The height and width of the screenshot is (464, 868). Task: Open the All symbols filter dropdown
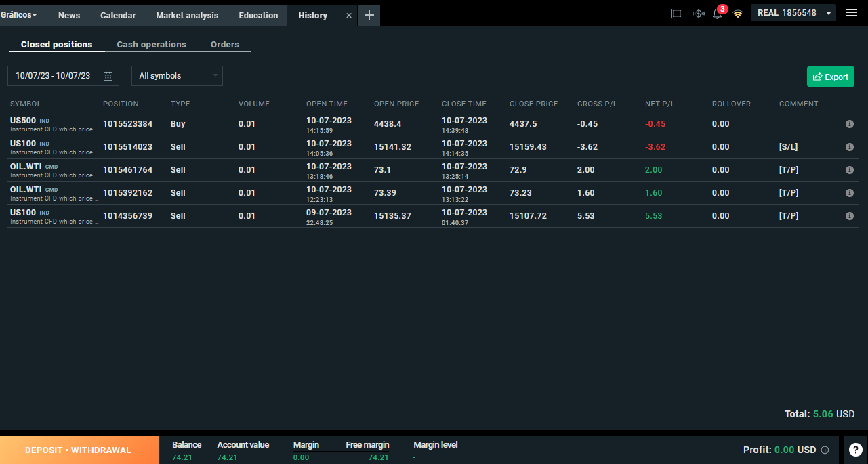coord(177,76)
